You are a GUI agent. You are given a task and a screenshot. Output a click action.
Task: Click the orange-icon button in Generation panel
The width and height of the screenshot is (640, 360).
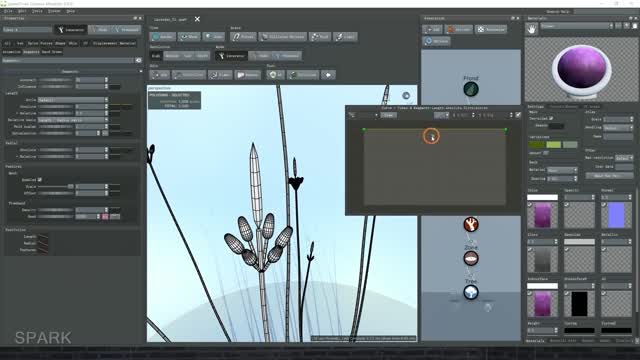(x=458, y=29)
